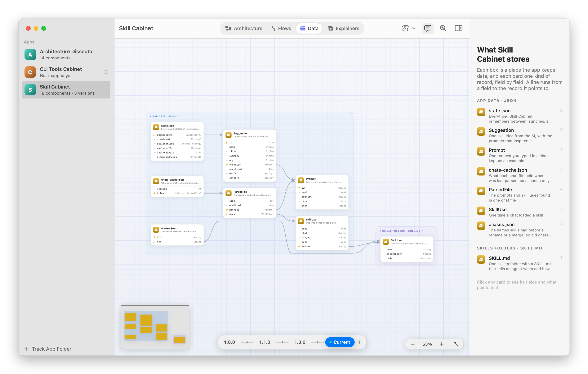
Task: Click ParsedFile icon in right panel
Action: pos(481,191)
